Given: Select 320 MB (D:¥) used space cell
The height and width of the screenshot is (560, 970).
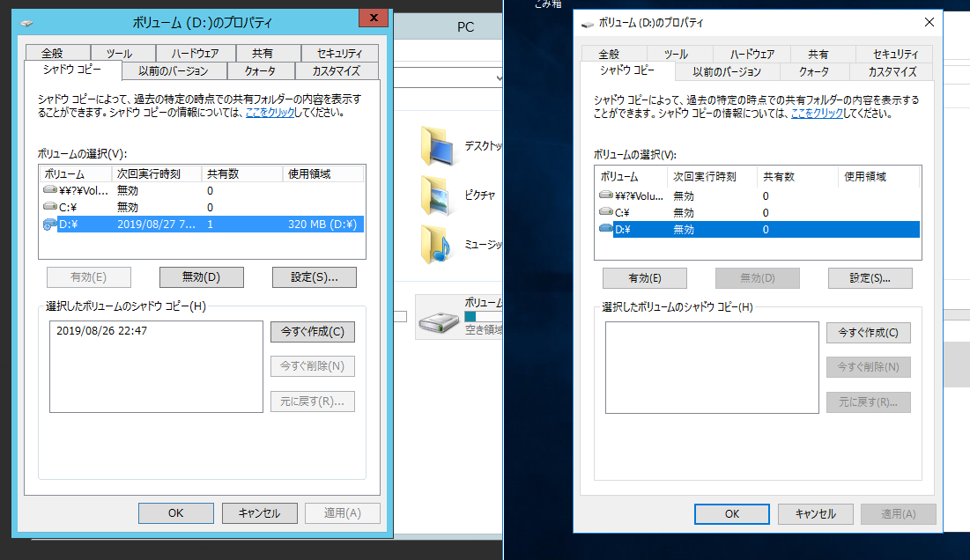Looking at the screenshot, I should tap(322, 225).
